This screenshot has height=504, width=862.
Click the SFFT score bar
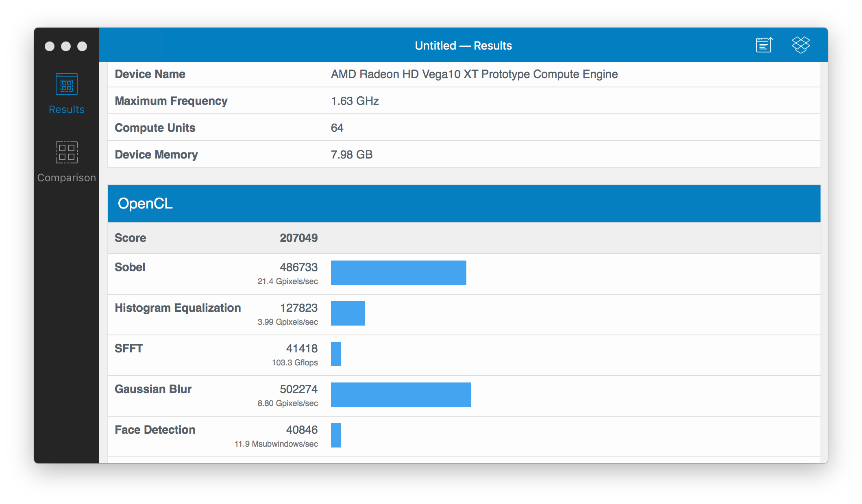[x=336, y=354]
